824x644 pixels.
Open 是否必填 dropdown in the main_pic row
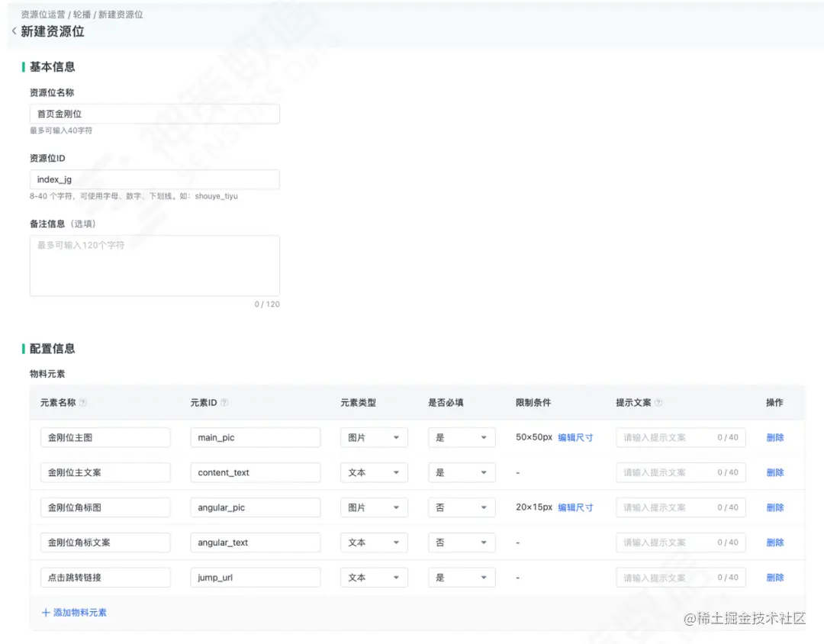[x=462, y=437]
